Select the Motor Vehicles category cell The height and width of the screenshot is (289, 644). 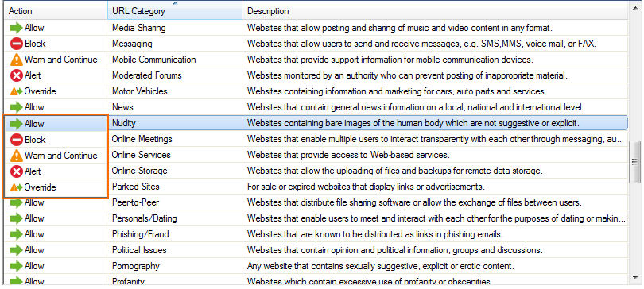175,91
